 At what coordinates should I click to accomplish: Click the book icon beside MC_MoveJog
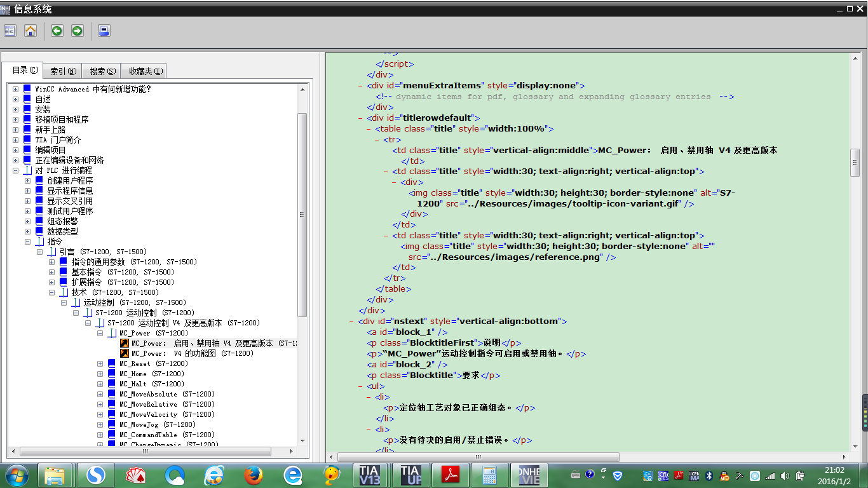tap(112, 424)
